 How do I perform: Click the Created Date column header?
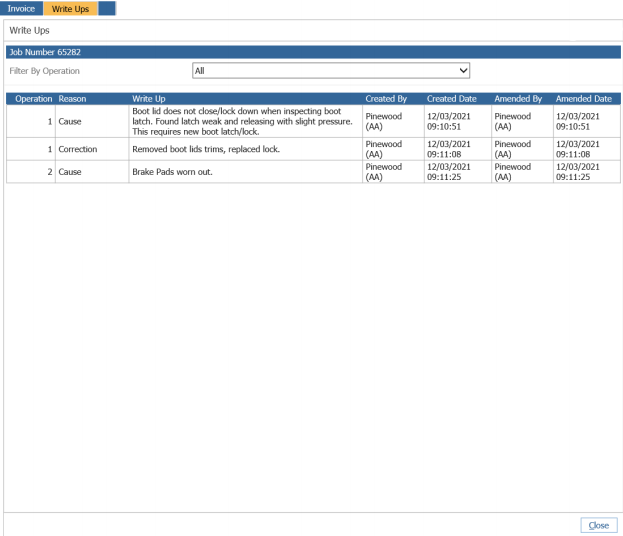451,99
